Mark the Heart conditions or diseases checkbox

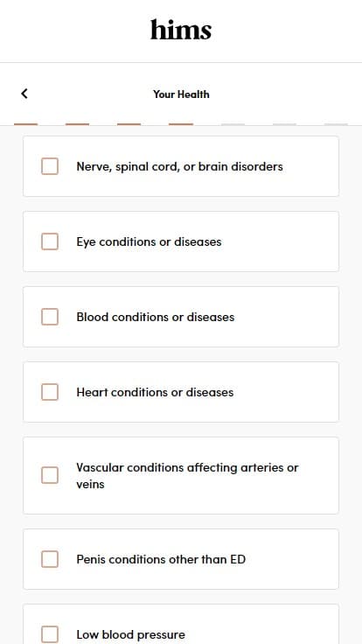coord(50,392)
